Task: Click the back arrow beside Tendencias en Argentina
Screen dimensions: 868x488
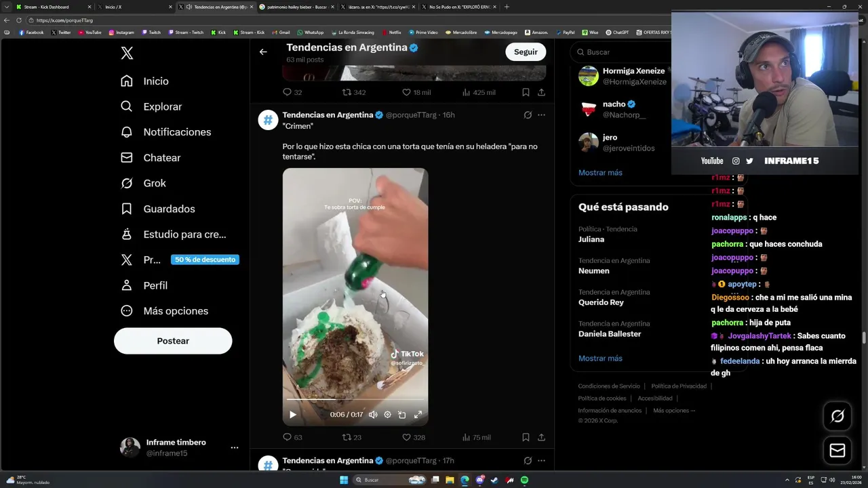Action: (x=263, y=52)
